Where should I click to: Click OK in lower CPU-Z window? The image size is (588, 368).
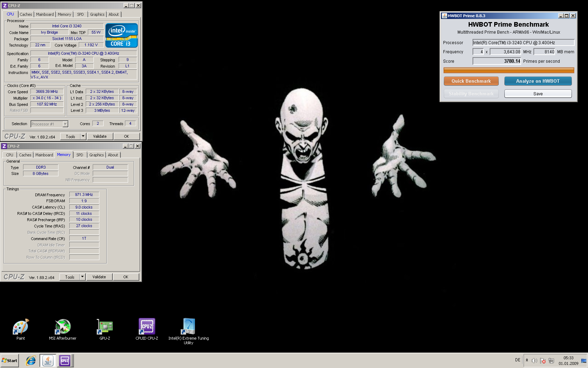(126, 277)
